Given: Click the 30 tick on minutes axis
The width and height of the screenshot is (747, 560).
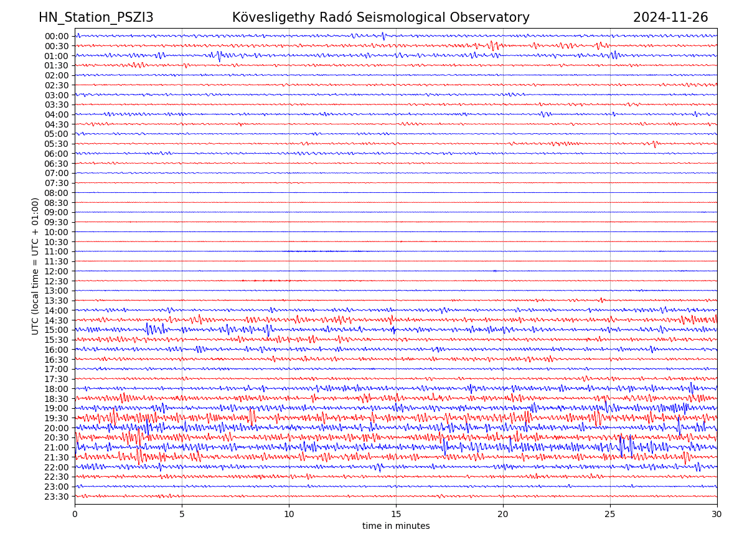Looking at the screenshot, I should click(x=717, y=514).
